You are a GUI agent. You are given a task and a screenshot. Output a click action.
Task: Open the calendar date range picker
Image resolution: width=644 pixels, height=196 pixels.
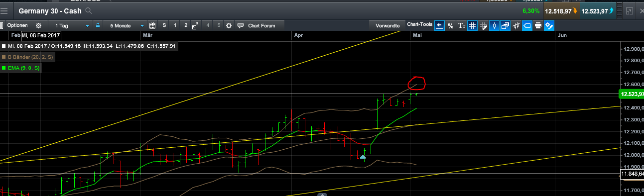pyautogui.click(x=152, y=25)
